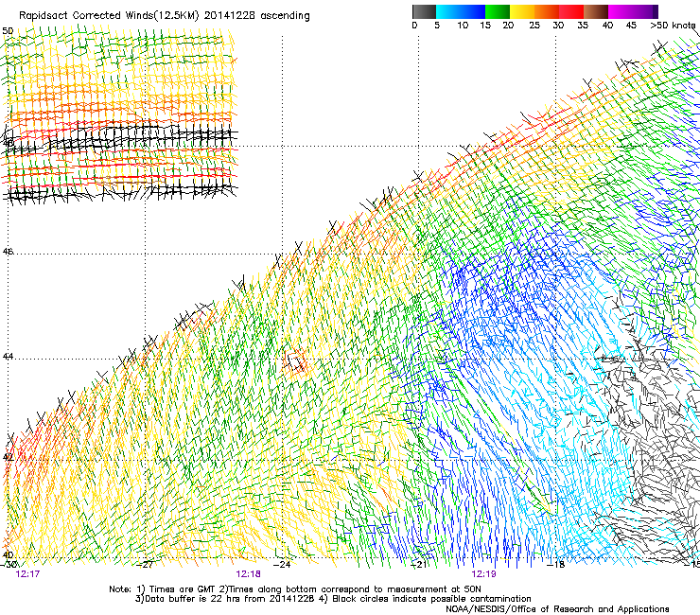Screen dimensions: 700x615
Task: Select the orange 25–30 knots legend segment
Action: coord(547,11)
